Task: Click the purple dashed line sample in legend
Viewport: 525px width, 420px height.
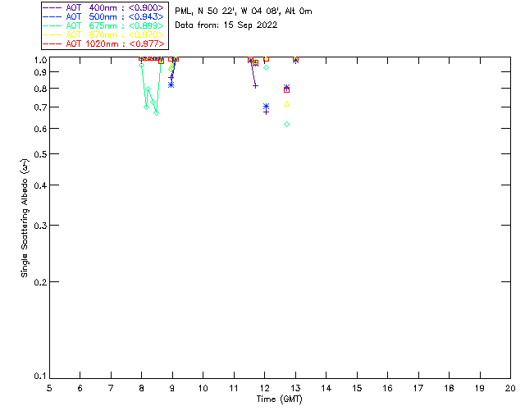Action: click(x=52, y=7)
